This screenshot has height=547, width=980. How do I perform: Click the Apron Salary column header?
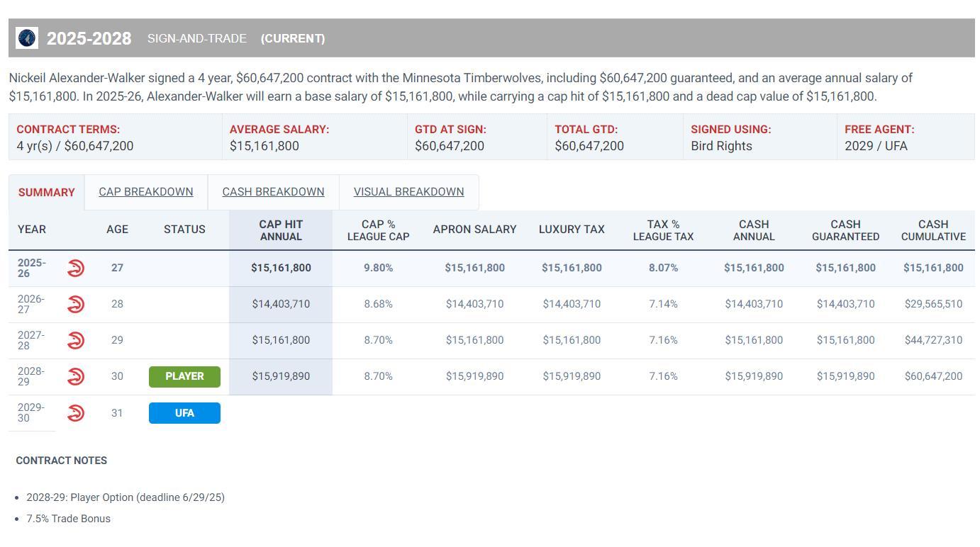[x=474, y=230]
